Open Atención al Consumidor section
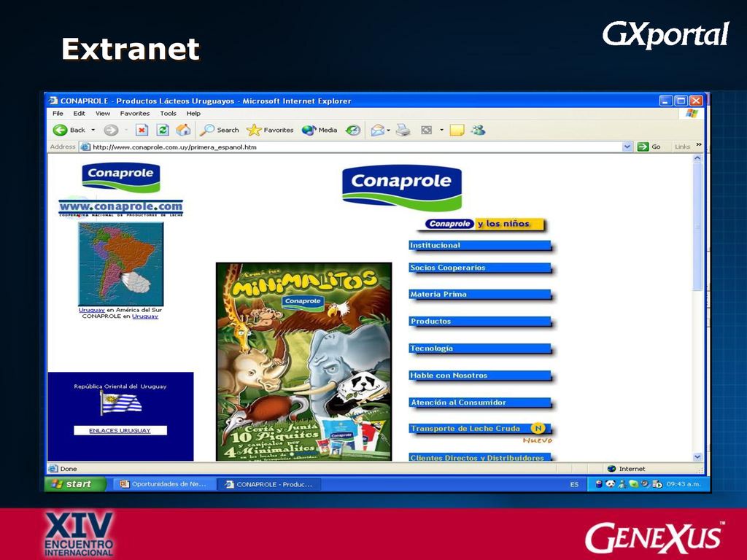The height and width of the screenshot is (560, 747). click(x=480, y=402)
